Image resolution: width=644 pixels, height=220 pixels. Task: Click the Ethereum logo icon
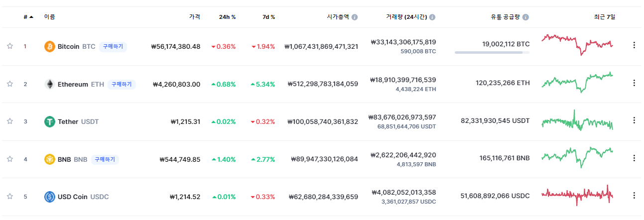click(x=50, y=84)
